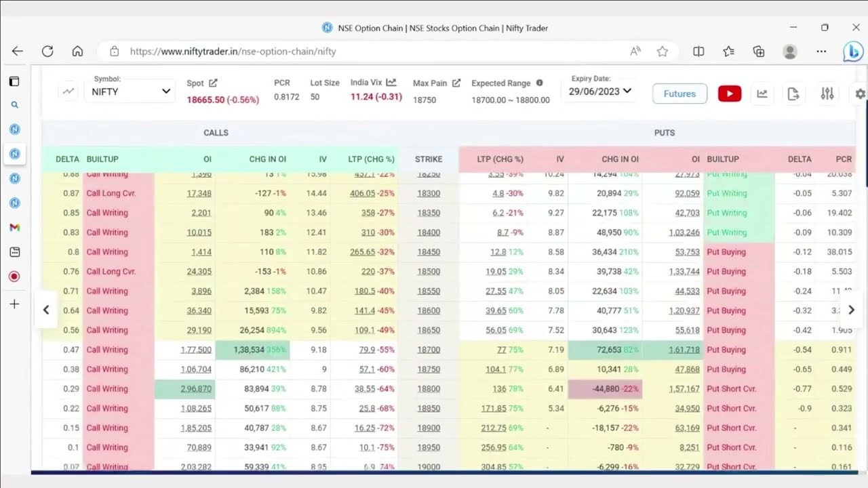Click red put CHG IN OI -44,880
Image resolution: width=868 pixels, height=488 pixels.
(605, 389)
